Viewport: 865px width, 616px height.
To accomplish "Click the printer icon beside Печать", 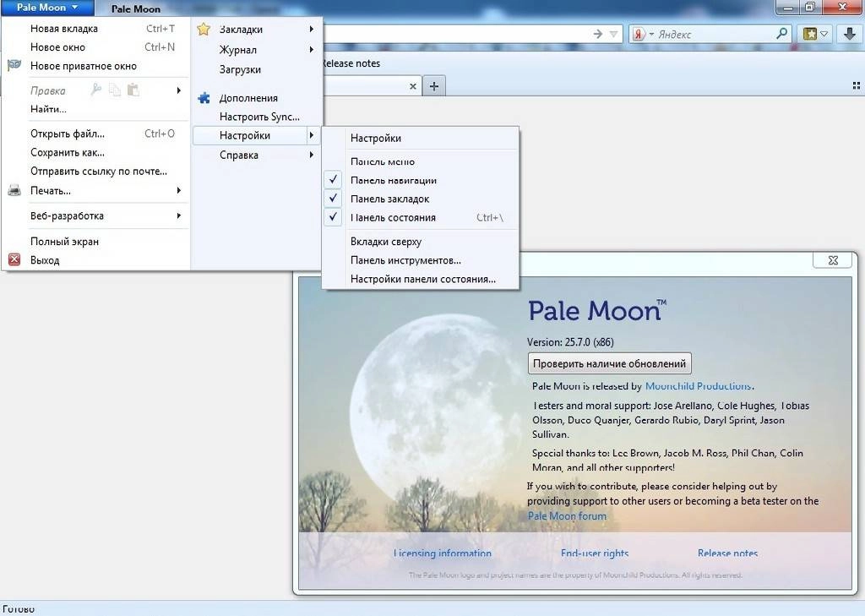I will pos(14,191).
